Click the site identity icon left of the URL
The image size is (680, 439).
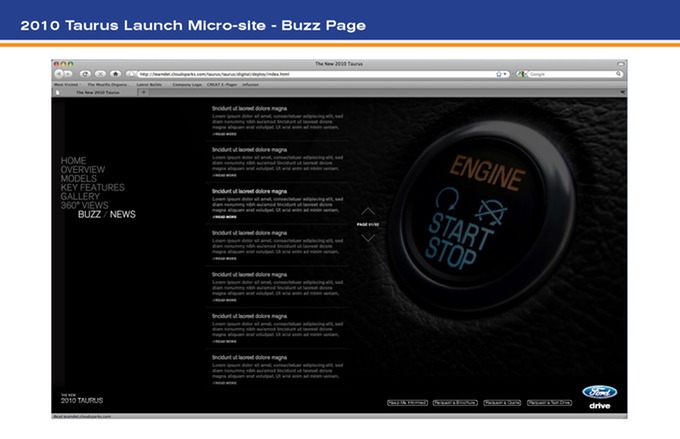pos(131,74)
